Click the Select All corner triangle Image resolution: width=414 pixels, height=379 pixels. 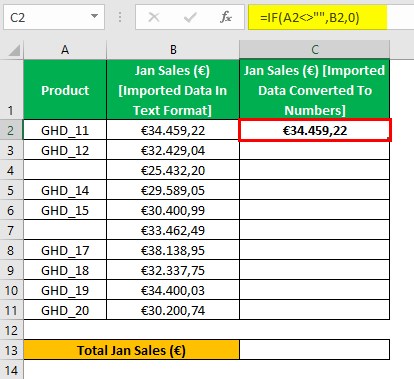click(14, 50)
